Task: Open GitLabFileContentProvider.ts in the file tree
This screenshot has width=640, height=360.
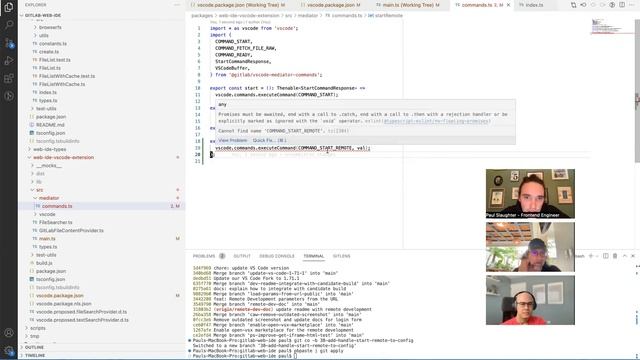Action: click(71, 231)
